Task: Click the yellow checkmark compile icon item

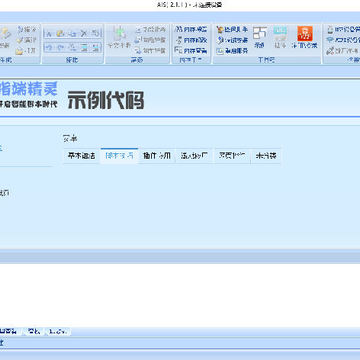Action: click(26, 40)
